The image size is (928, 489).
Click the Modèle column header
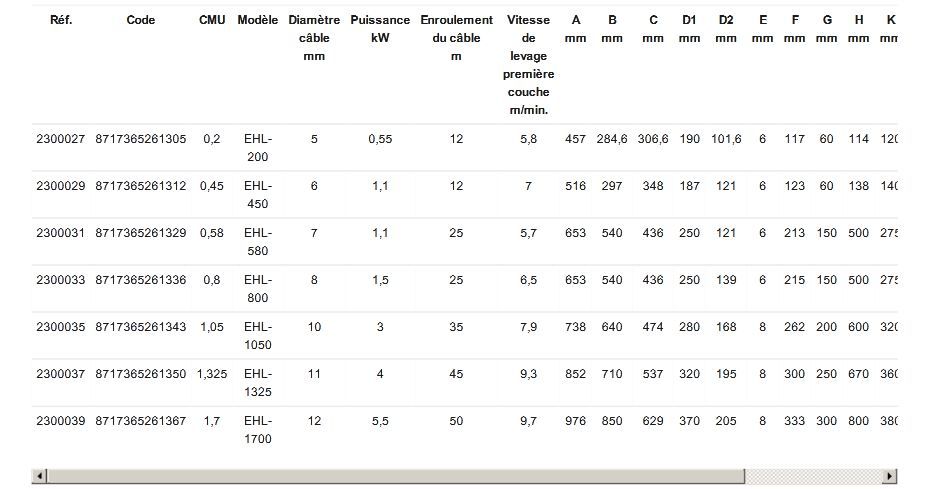[258, 20]
